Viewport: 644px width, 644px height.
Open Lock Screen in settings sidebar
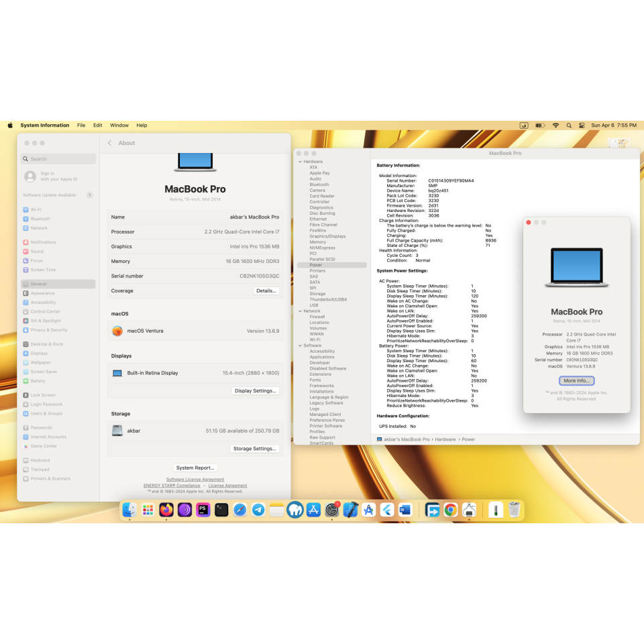click(58, 395)
